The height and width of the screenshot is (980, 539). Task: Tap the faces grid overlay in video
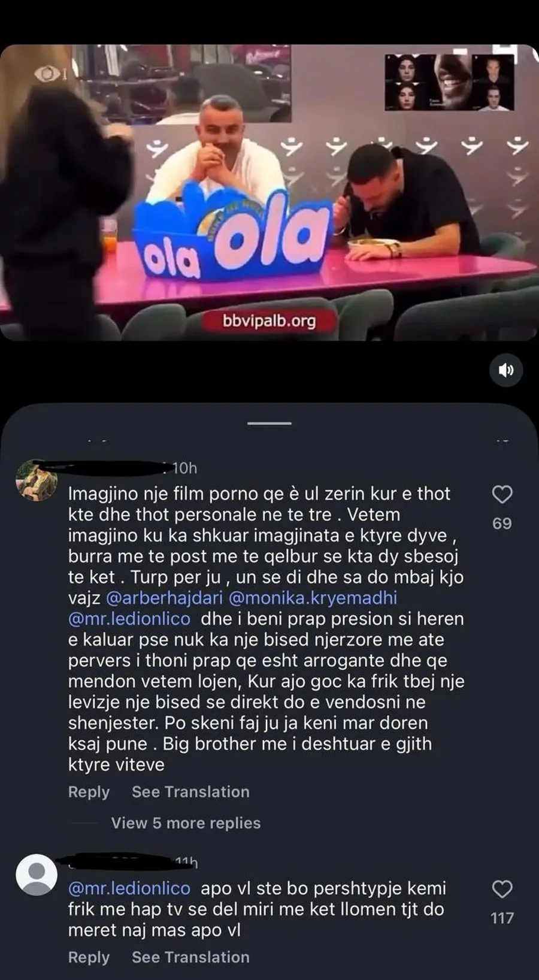449,82
